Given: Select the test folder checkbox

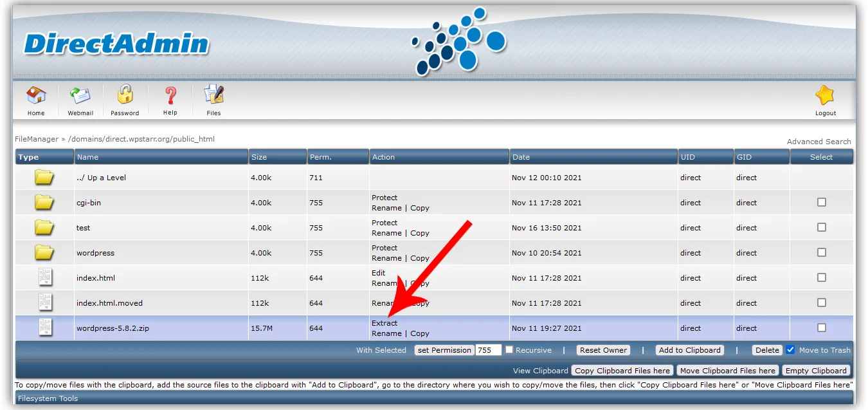Looking at the screenshot, I should (x=821, y=227).
